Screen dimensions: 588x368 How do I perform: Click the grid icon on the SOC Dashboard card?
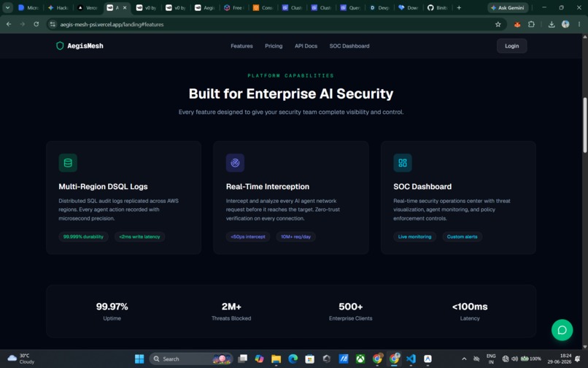point(403,163)
